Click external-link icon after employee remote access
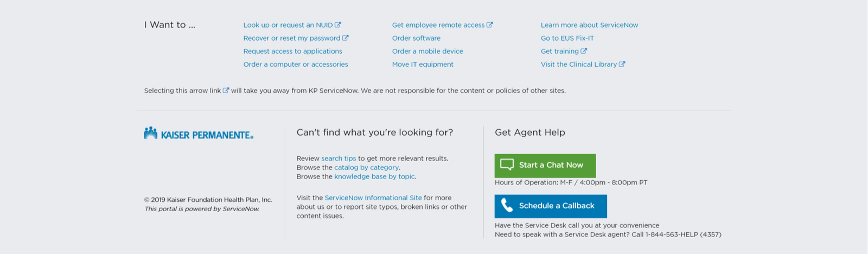 [490, 25]
